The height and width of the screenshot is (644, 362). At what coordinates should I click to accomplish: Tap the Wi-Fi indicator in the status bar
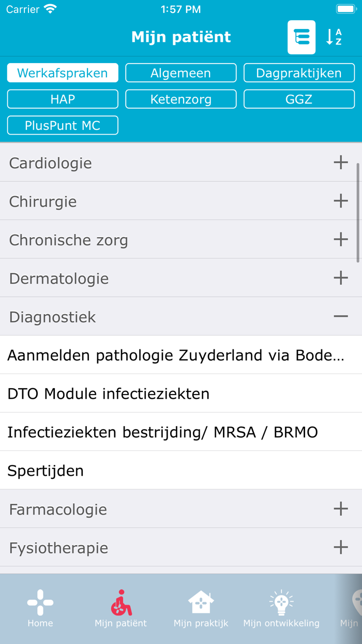tap(50, 8)
